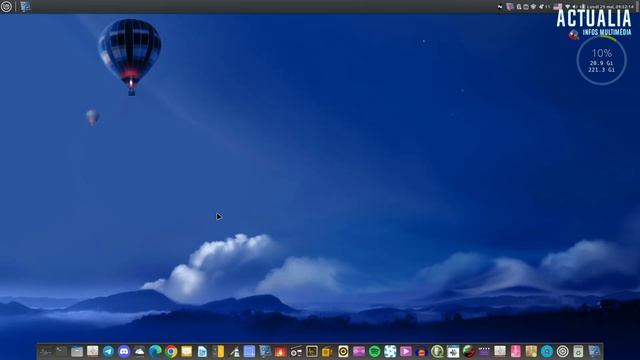Launch Telegram from the dock
This screenshot has height=360, width=640.
tap(108, 351)
